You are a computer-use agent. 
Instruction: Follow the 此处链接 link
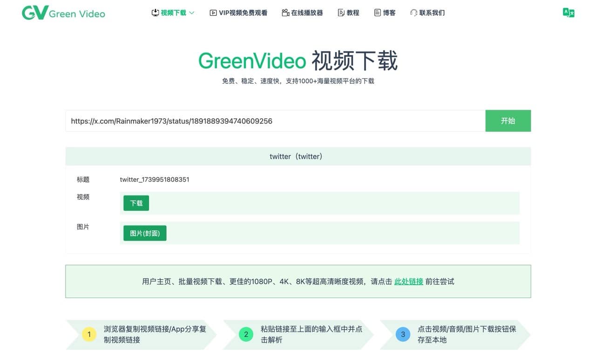(x=409, y=282)
